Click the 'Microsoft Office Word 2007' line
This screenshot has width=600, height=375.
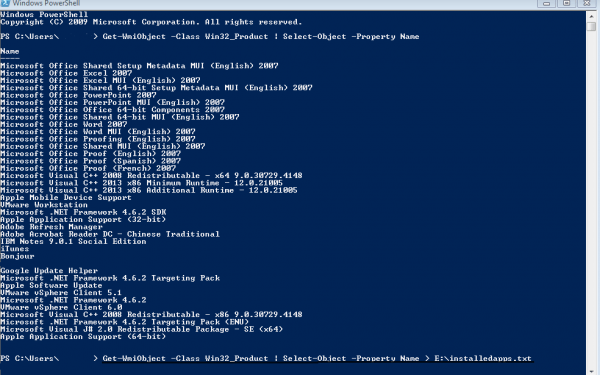(64, 124)
